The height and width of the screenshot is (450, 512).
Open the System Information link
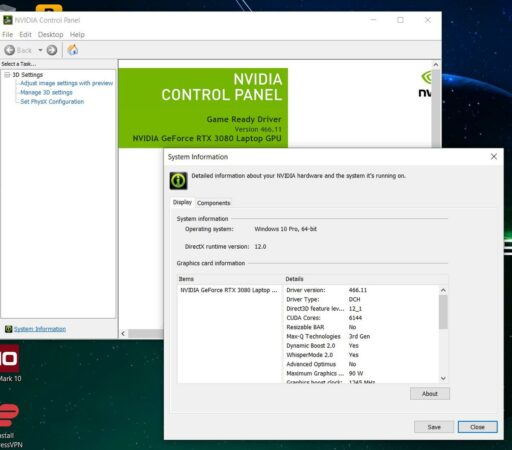[x=40, y=329]
